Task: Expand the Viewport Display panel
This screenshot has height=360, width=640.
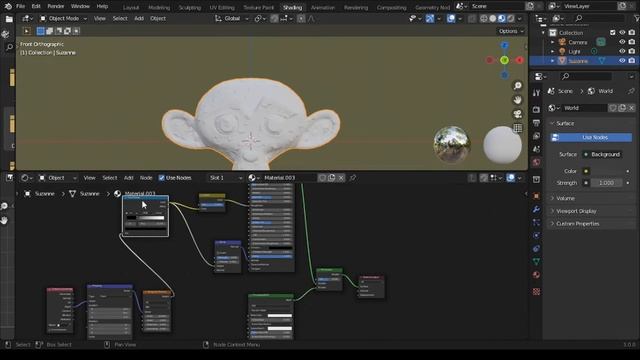Action: (590, 211)
